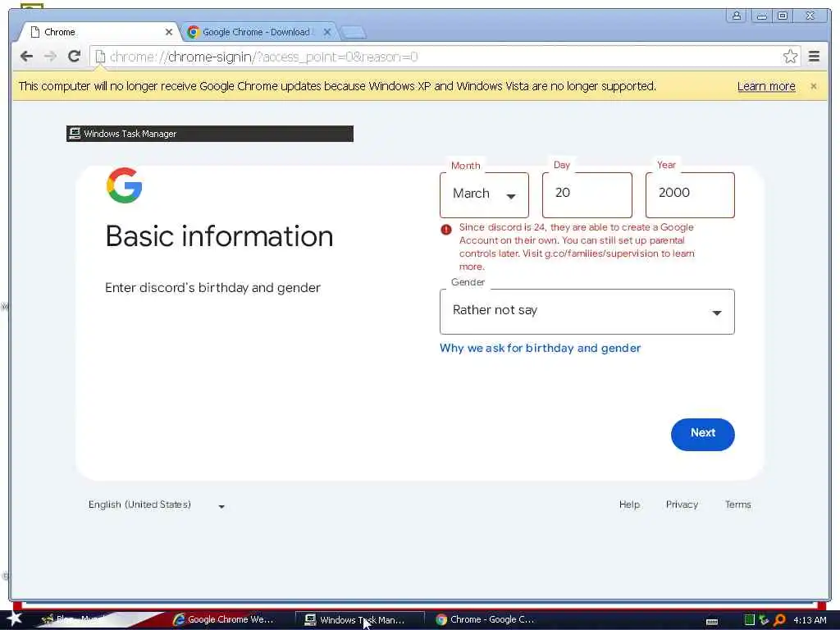Click the Basic information heading

[219, 236]
